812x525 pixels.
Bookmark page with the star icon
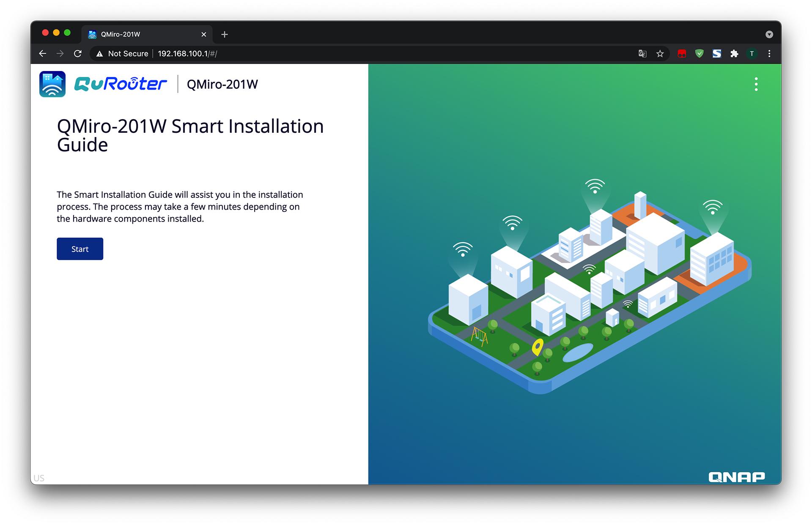point(660,54)
